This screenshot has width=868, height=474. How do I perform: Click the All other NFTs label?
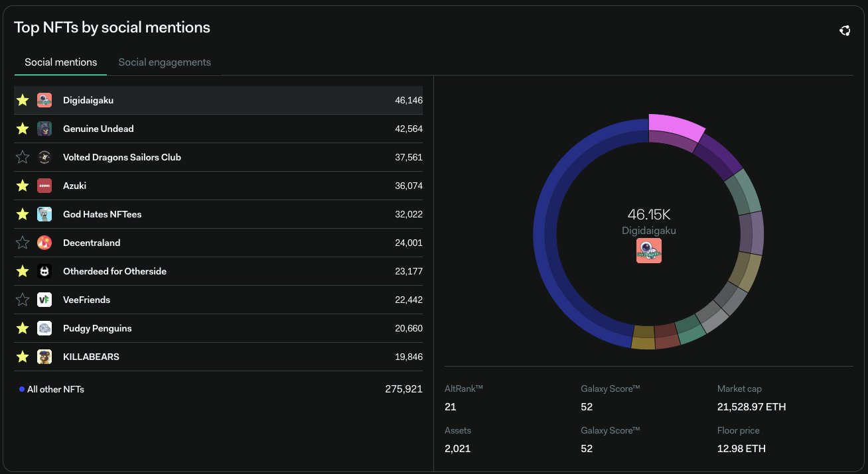[56, 389]
